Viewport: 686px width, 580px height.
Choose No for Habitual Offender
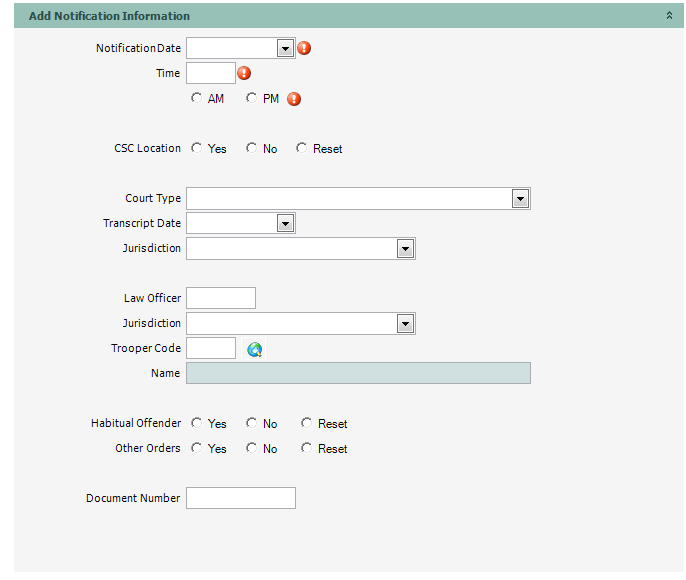coord(251,423)
